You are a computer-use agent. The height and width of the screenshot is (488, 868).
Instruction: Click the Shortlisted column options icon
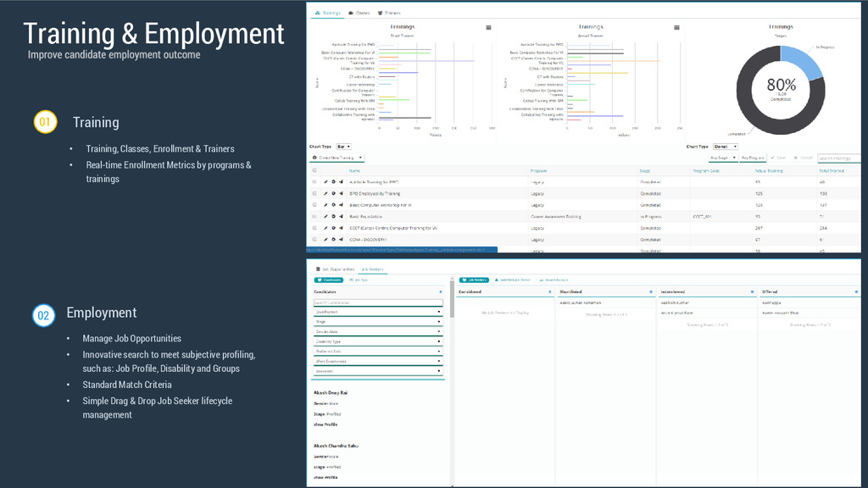click(651, 291)
